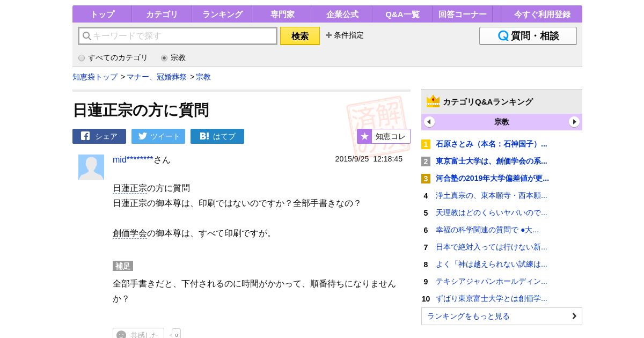This screenshot has width=644, height=338.
Task: Open ranking item よく「神は越えられない試練
Action: pos(492,264)
